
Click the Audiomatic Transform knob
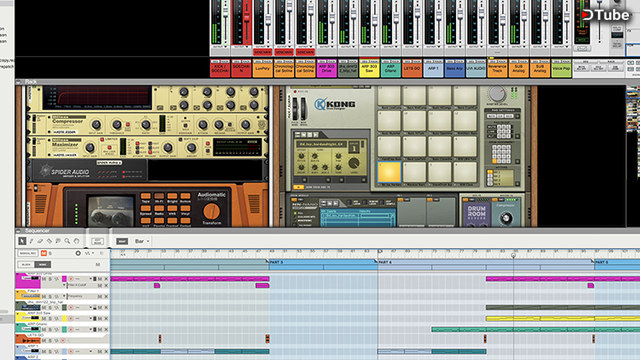tap(211, 211)
